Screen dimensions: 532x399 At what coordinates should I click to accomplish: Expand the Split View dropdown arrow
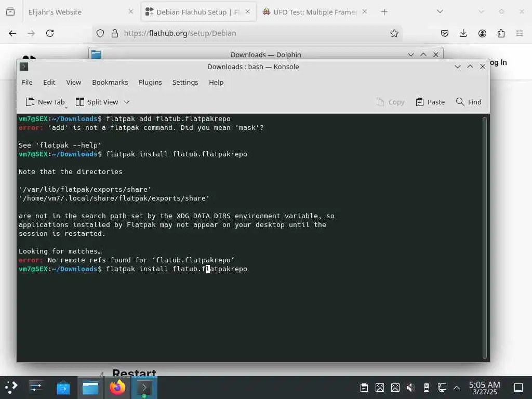(127, 102)
